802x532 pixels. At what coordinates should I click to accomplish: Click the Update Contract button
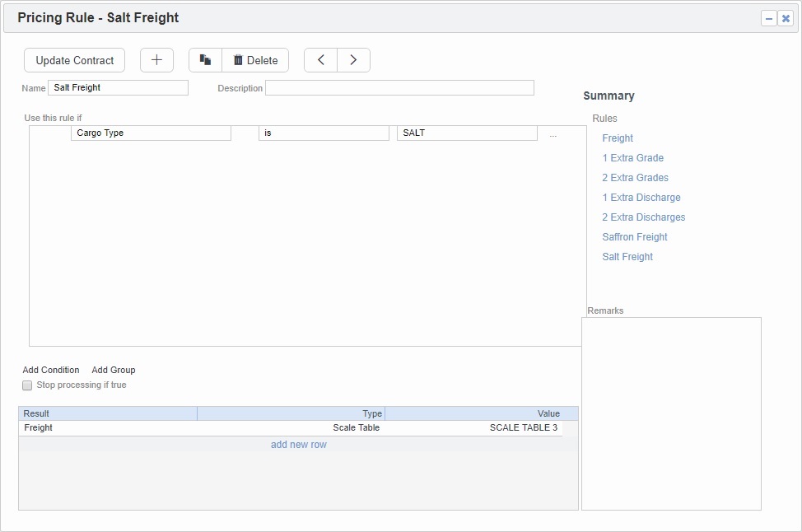75,60
